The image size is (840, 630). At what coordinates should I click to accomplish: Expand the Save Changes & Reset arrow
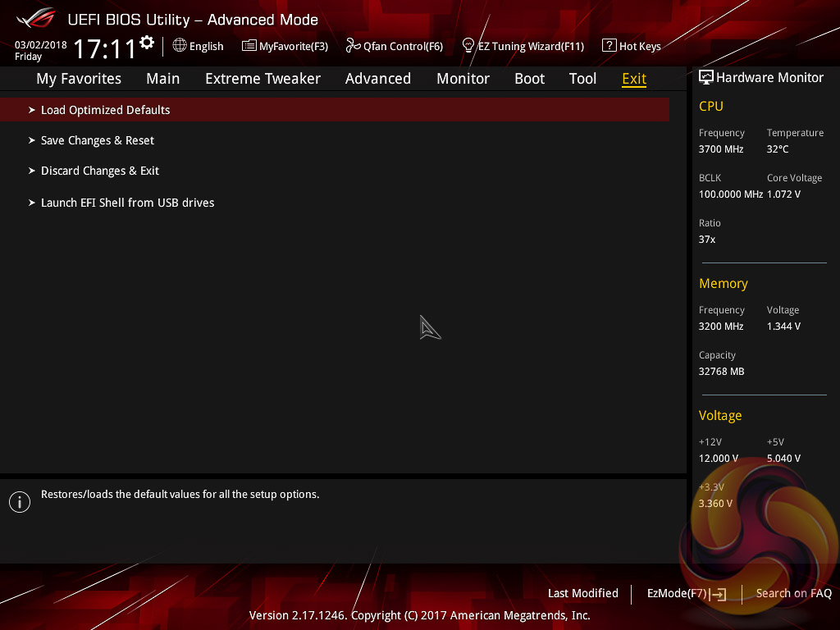click(x=32, y=140)
